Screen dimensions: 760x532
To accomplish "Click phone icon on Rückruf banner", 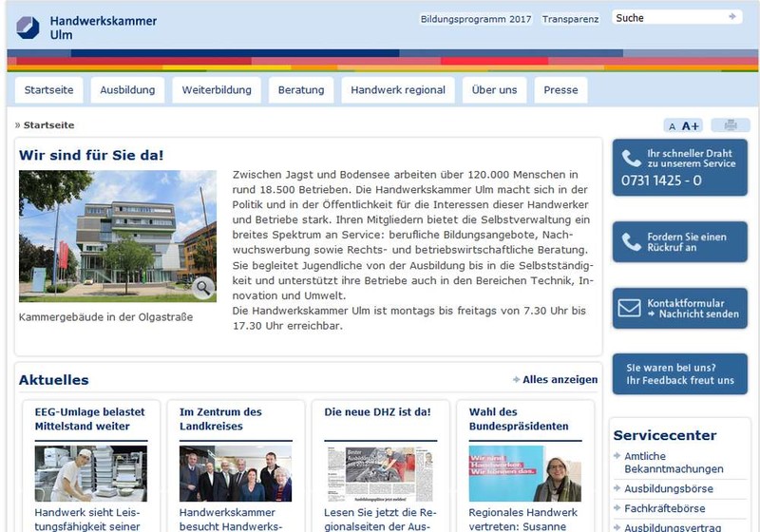I will pos(631,241).
